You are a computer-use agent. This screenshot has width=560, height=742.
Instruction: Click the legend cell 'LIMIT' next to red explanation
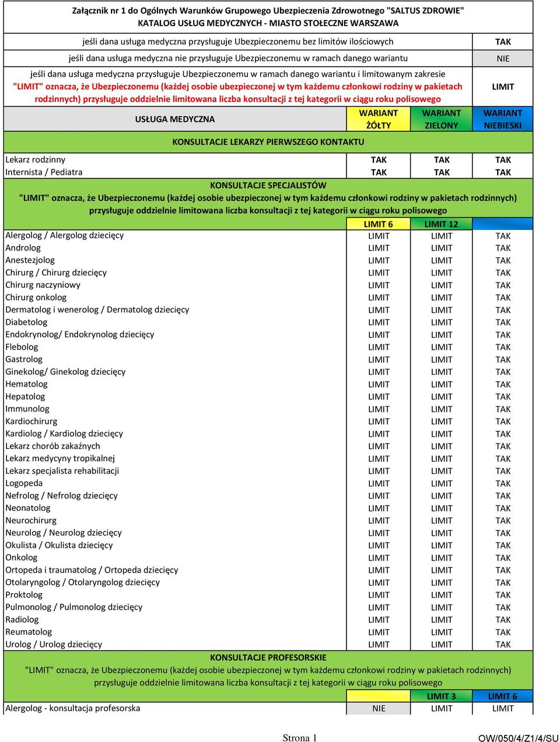pos(503,86)
